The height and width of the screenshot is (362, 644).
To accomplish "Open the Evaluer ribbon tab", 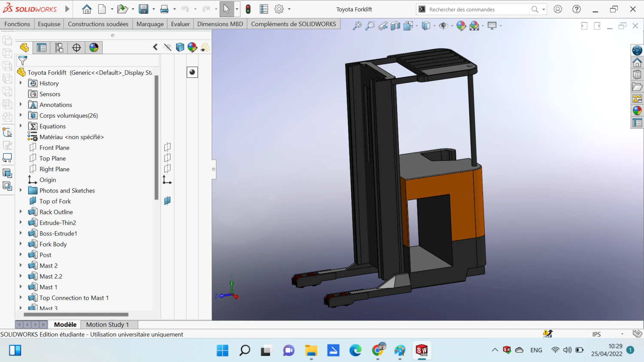I will (180, 24).
